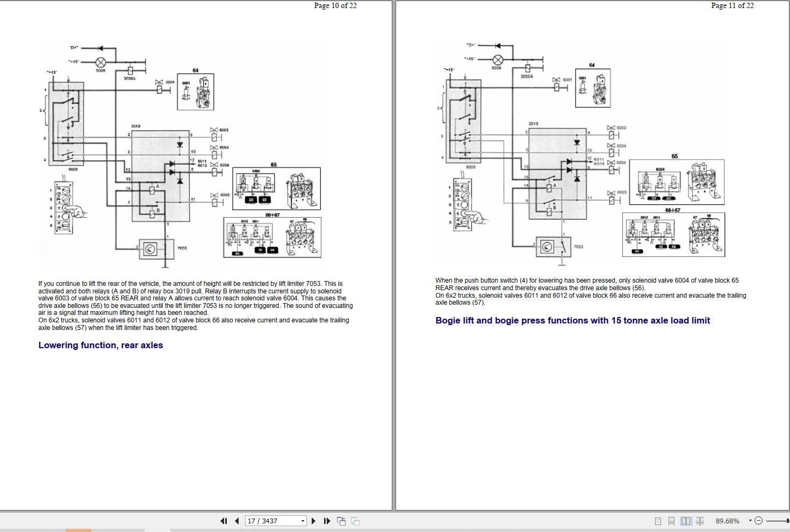The height and width of the screenshot is (532, 790).
Task: Switch to continuous facing page view
Action: point(700,521)
